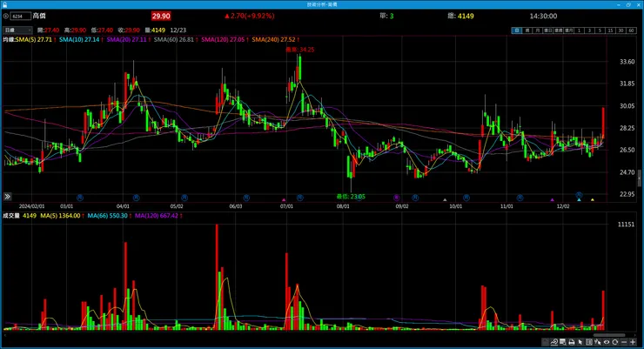
Task: Switch to the 週 weekly period tab
Action: point(527,30)
